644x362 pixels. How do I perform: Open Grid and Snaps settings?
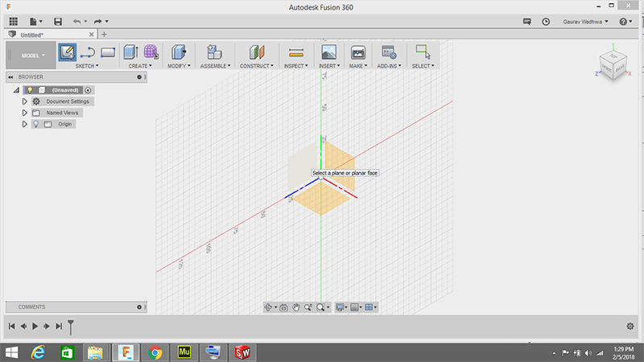point(354,307)
